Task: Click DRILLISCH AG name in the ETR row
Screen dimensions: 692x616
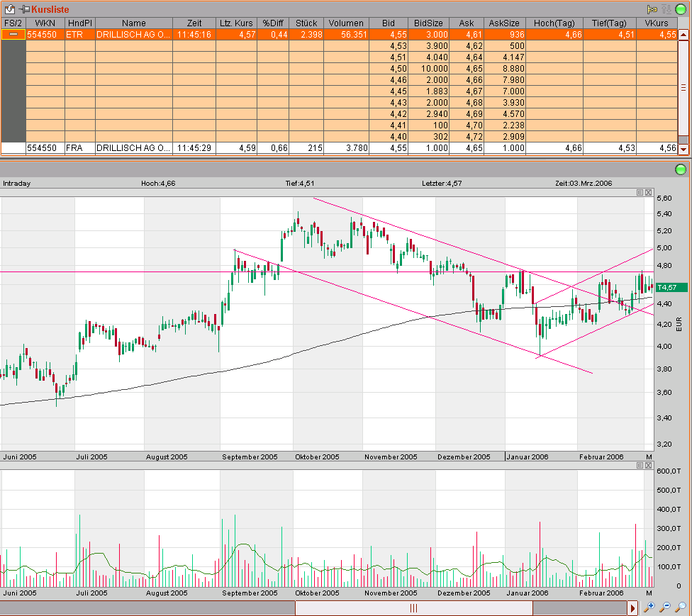Action: 134,35
